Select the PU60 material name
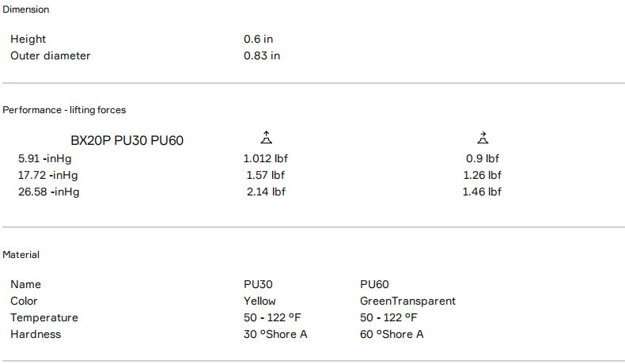625x364 pixels. click(374, 284)
